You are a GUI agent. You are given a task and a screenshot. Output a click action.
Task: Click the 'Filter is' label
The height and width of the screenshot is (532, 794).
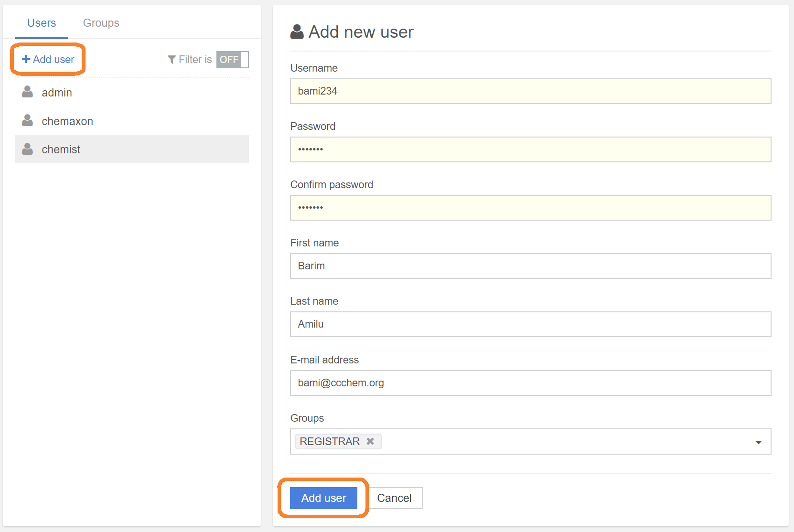pos(195,60)
